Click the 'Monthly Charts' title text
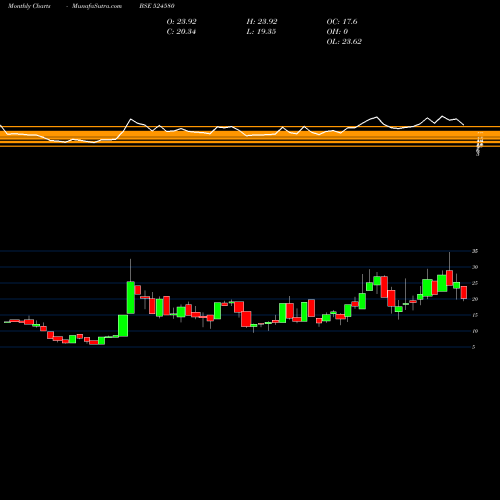Screen dimensions: 500x500 tap(29, 6)
